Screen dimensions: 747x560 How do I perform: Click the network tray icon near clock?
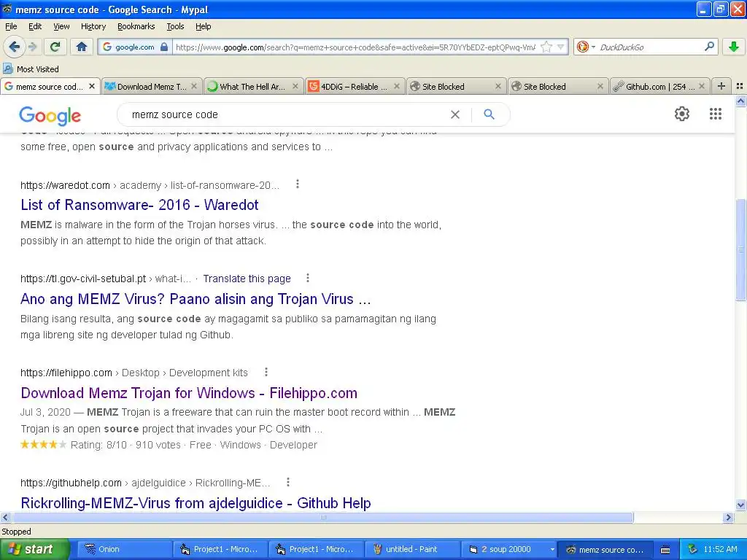pyautogui.click(x=692, y=549)
